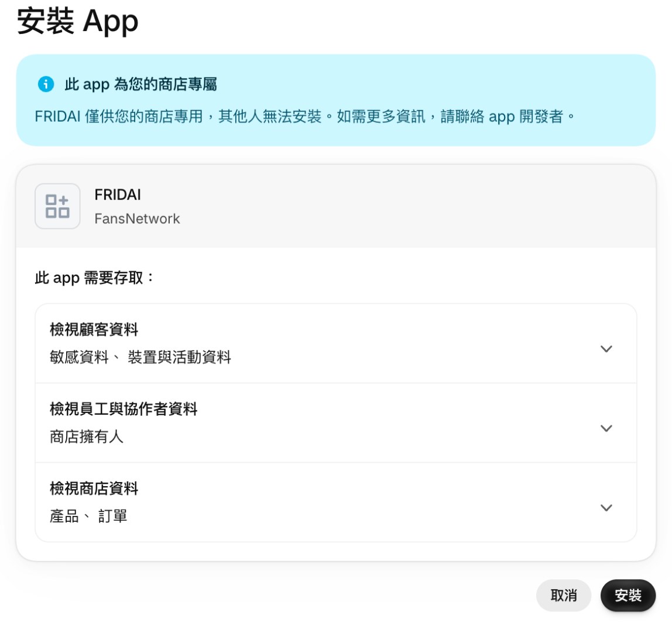This screenshot has width=672, height=622.
Task: Expand the 檢視商店資料 permission chevron
Action: tap(606, 508)
